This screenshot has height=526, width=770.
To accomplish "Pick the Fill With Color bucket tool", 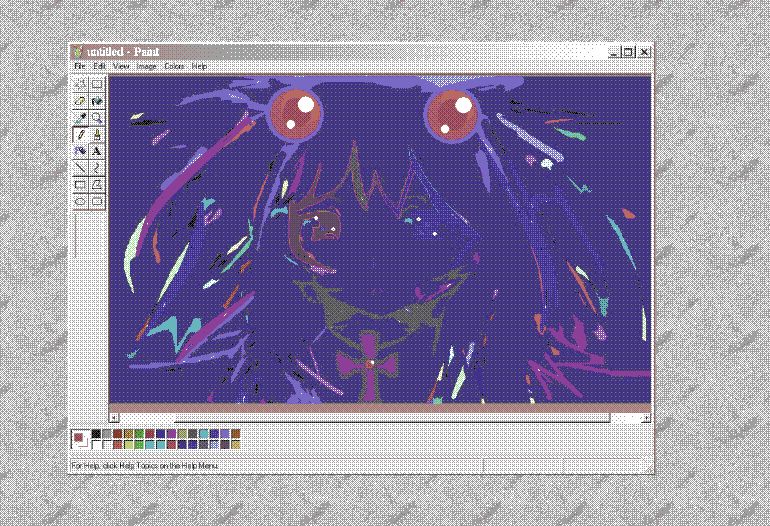I will [97, 101].
